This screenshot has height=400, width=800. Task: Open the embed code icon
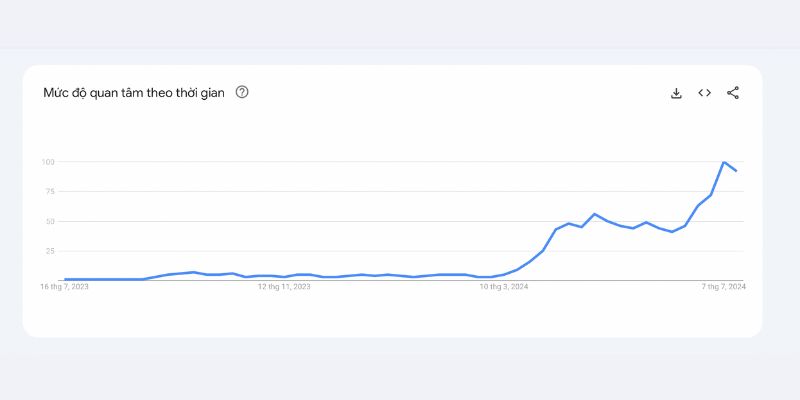coord(705,93)
